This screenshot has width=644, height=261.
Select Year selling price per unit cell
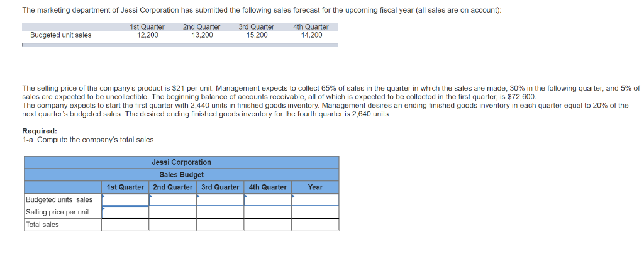[316, 212]
